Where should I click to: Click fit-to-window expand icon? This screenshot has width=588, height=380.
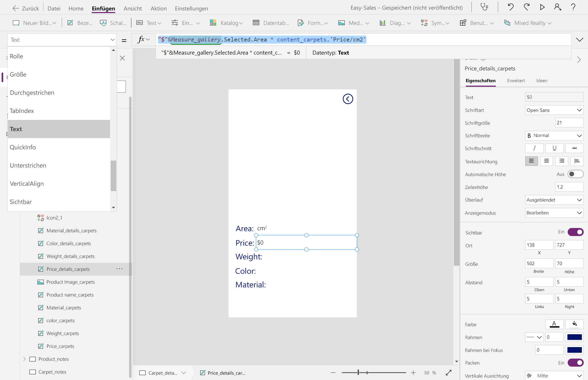click(x=449, y=373)
